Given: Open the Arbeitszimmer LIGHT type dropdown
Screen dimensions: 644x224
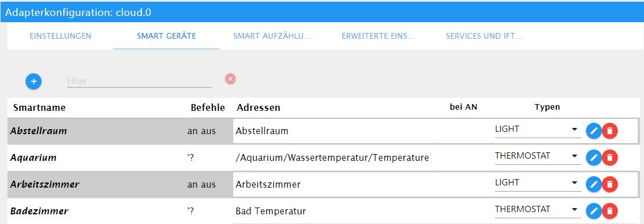Looking at the screenshot, I should pyautogui.click(x=538, y=184).
